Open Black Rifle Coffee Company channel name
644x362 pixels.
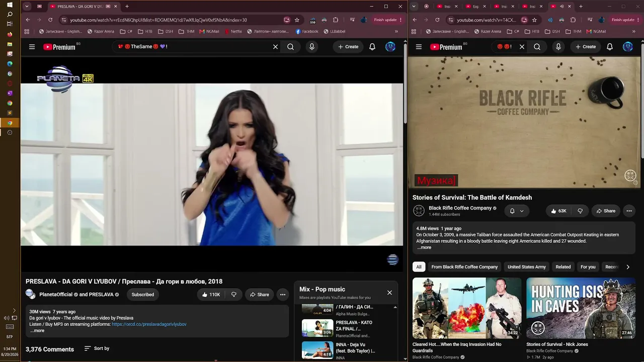point(460,208)
